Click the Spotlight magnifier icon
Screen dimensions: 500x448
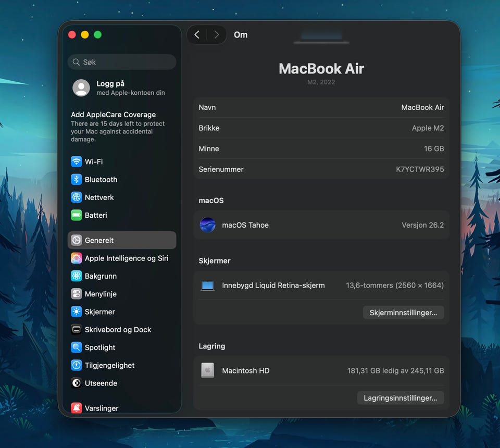76,347
